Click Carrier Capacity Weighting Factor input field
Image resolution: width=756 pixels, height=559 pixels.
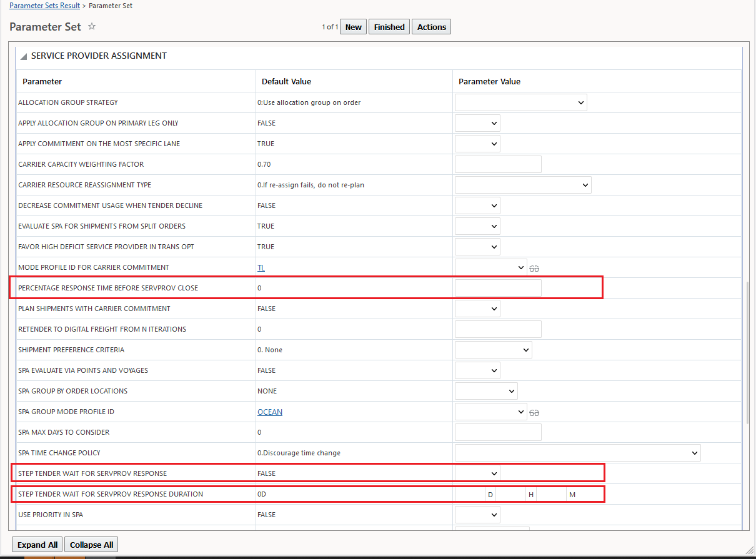498,164
